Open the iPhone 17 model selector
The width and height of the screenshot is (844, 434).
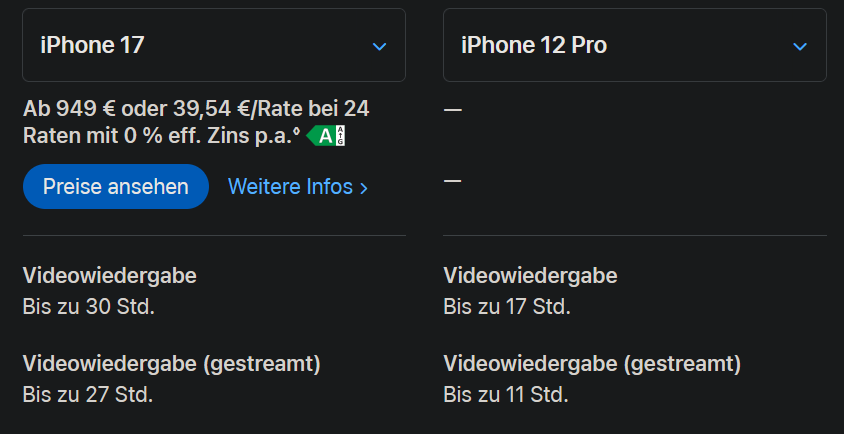(214, 45)
